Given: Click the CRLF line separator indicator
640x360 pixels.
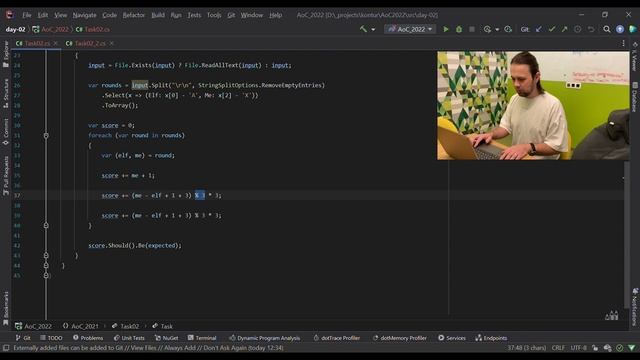Looking at the screenshot, I should (558, 348).
